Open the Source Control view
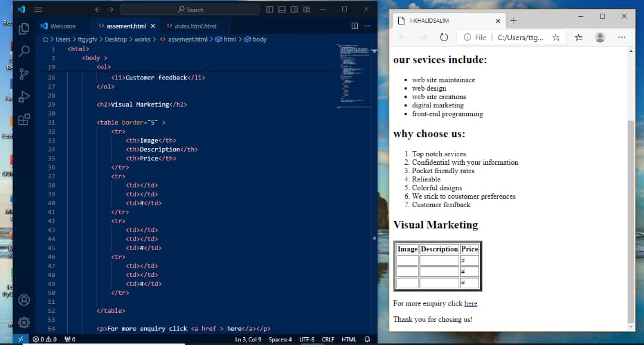Viewport: 644px width, 345px height. [x=24, y=74]
